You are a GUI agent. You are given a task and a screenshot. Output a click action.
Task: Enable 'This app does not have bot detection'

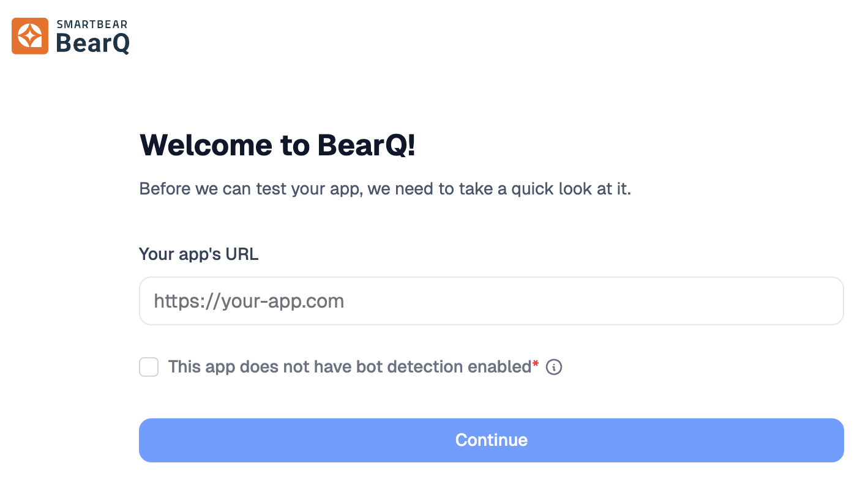point(148,367)
